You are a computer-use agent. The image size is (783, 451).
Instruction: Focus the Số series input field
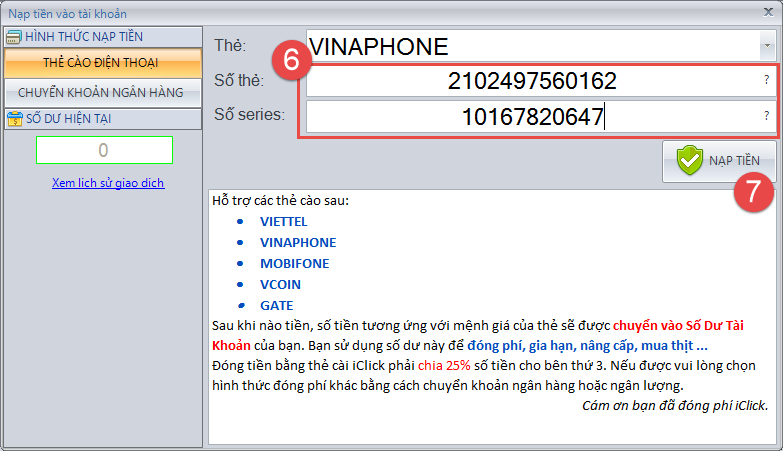point(541,116)
